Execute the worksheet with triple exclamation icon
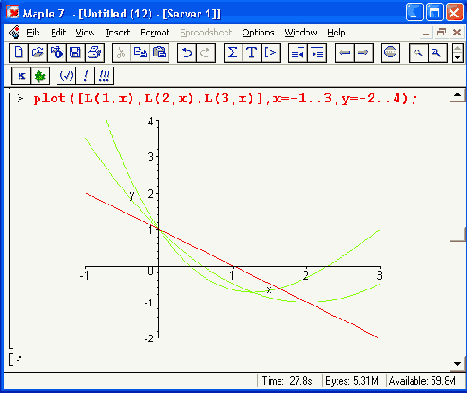467x393 pixels. (104, 76)
